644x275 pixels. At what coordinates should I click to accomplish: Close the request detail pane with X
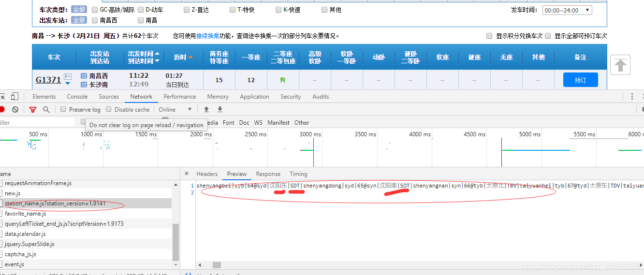(x=187, y=174)
